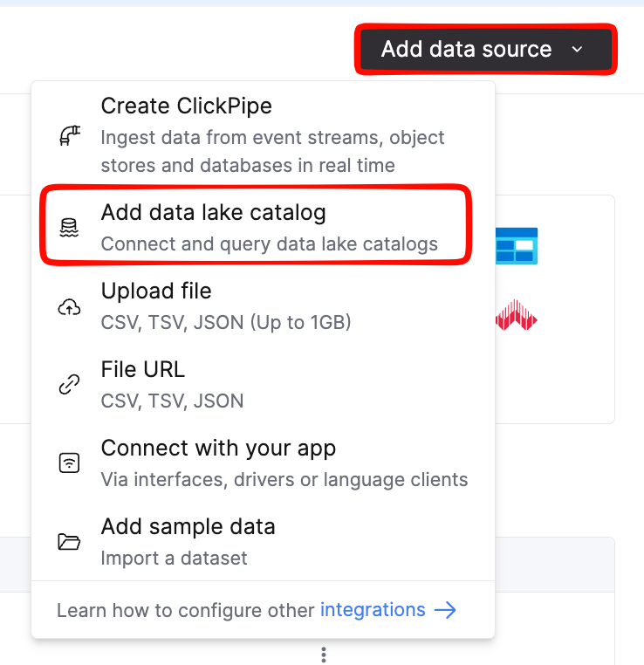Click the red zigzag integration logo
This screenshot has width=644, height=665.
516,315
